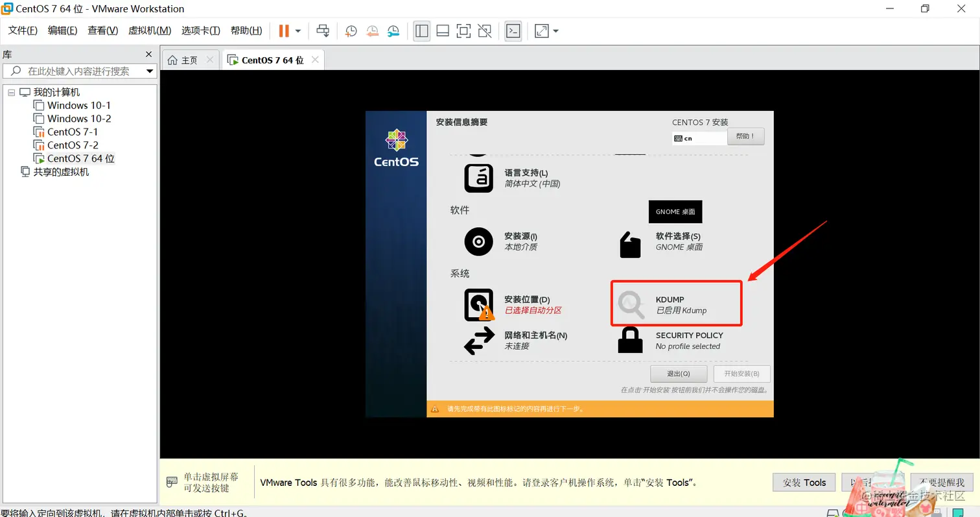Click the 已启用 Kdump status text
The image size is (980, 517).
(681, 310)
